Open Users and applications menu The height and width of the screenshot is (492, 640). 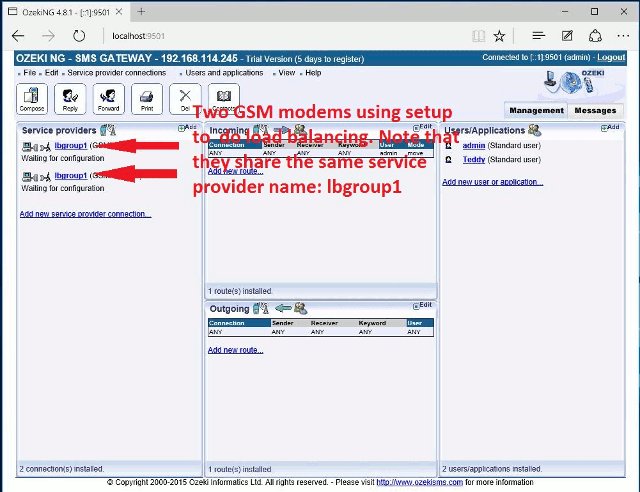[x=224, y=73]
